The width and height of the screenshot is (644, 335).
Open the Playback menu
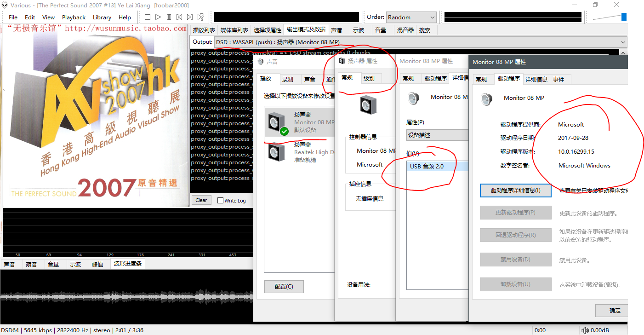pos(74,17)
